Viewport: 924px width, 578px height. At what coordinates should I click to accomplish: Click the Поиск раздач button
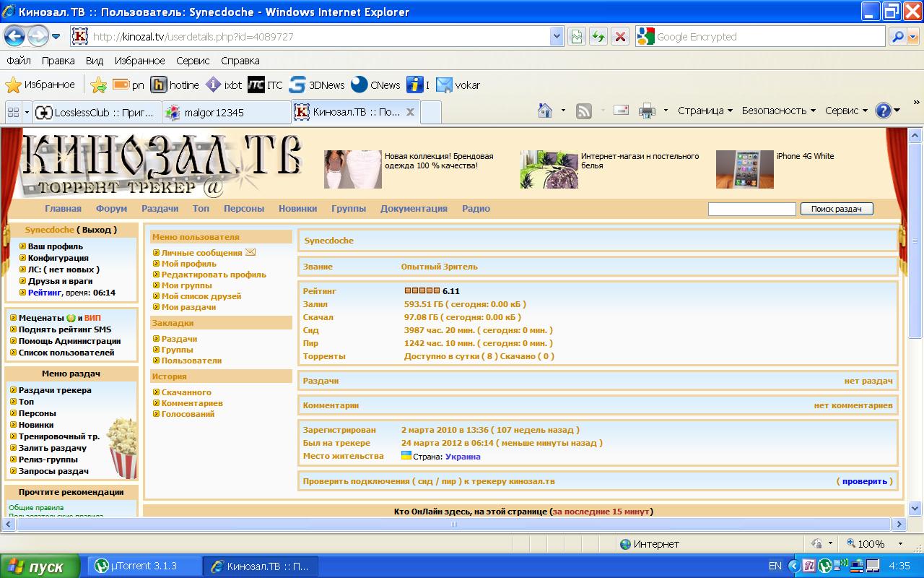[x=837, y=209]
